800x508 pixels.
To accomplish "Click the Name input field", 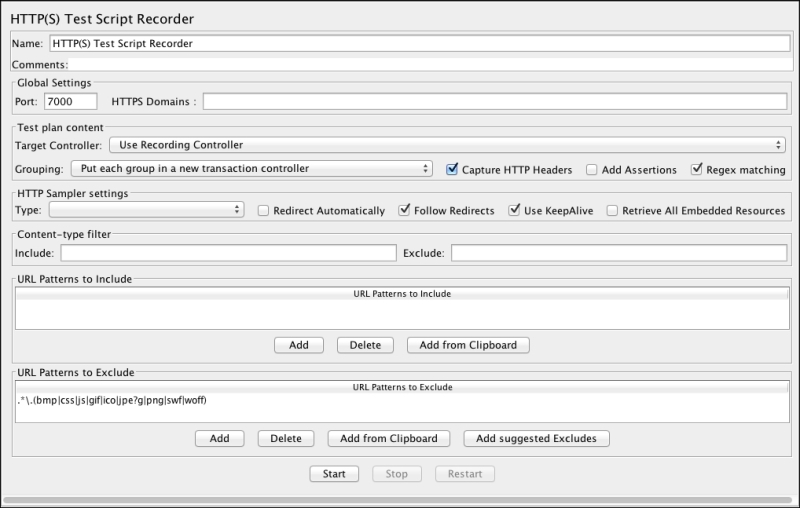I will tap(420, 43).
